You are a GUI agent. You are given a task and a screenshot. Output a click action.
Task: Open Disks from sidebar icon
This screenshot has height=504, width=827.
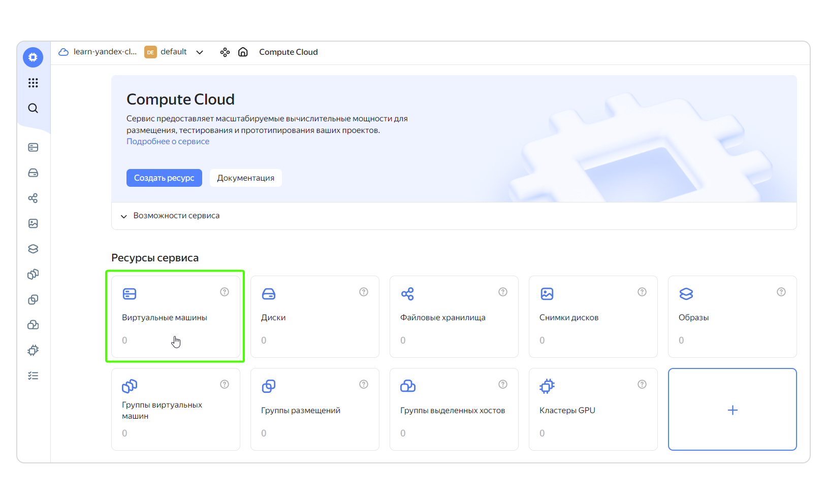pos(33,173)
